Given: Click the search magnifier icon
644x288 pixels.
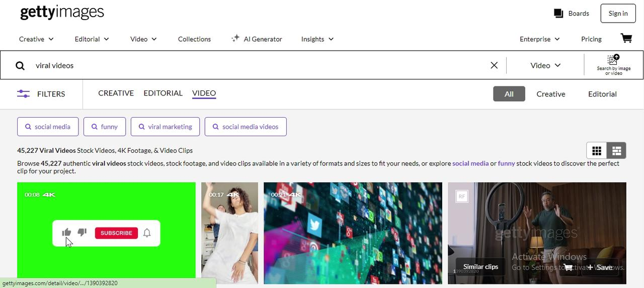Looking at the screenshot, I should [x=20, y=65].
